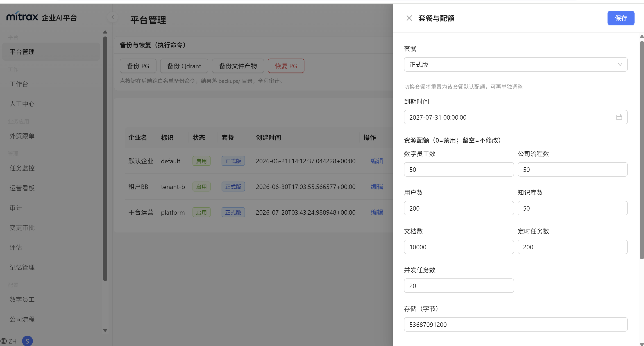Viewport: 644px width, 346px height.
Task: Click 启用 status tag in platform row
Action: point(201,212)
